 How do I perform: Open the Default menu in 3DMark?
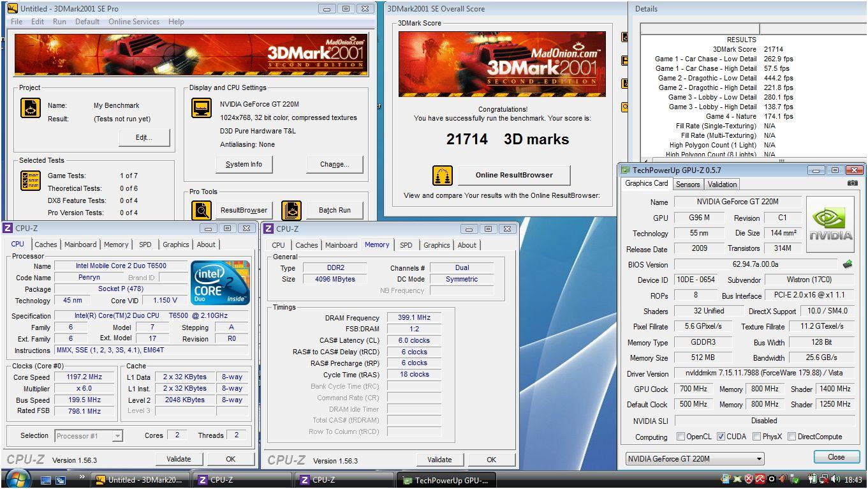click(x=87, y=22)
